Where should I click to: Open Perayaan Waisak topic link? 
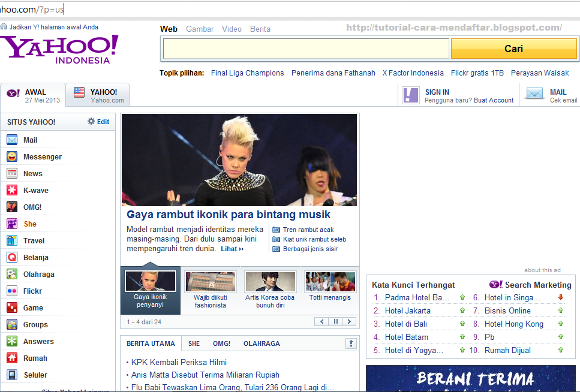540,73
